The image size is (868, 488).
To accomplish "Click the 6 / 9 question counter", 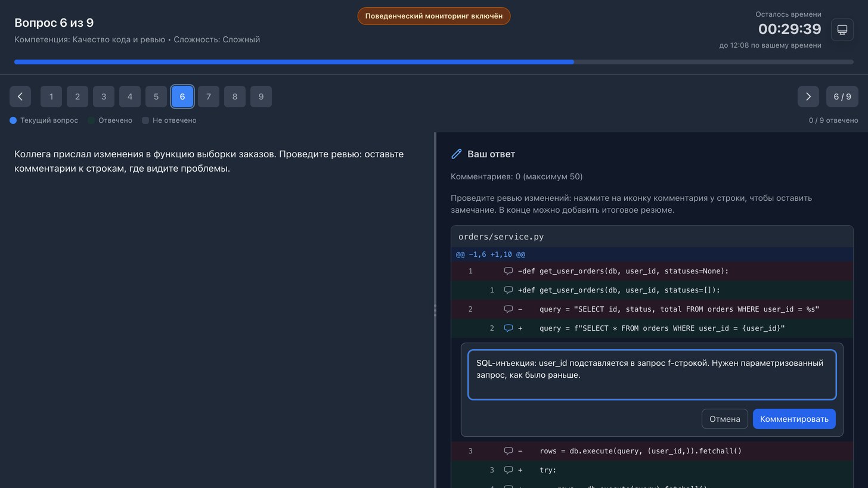I will [x=842, y=97].
